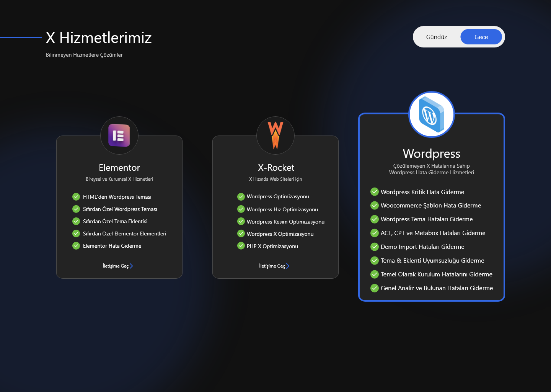The height and width of the screenshot is (392, 551).
Task: Click the Elementor card title
Action: coord(119,168)
